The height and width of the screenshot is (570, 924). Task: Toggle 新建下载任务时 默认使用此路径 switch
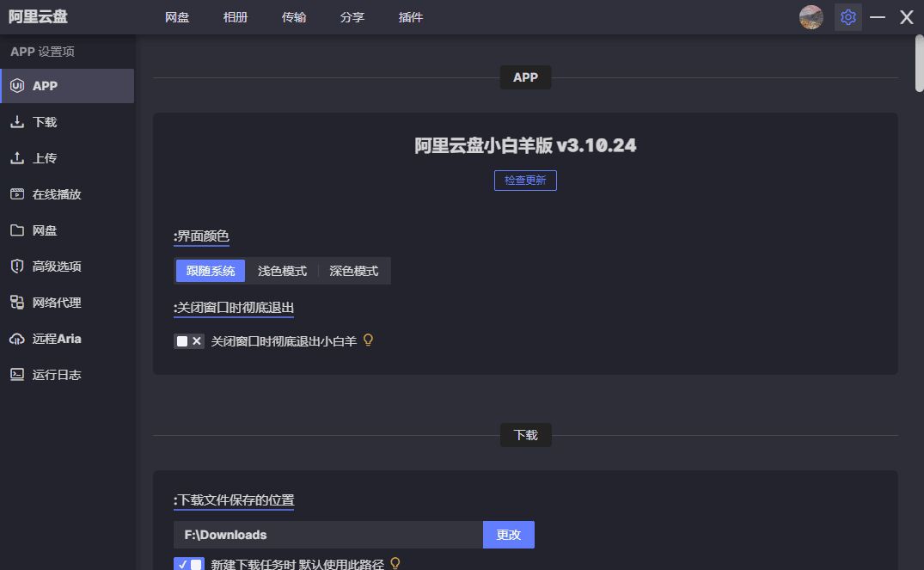tap(188, 564)
